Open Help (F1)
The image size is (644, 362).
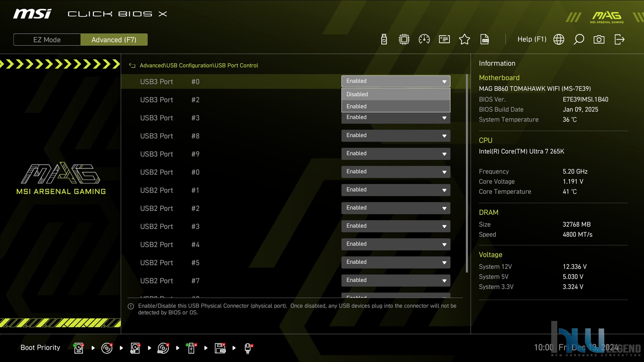(x=532, y=39)
